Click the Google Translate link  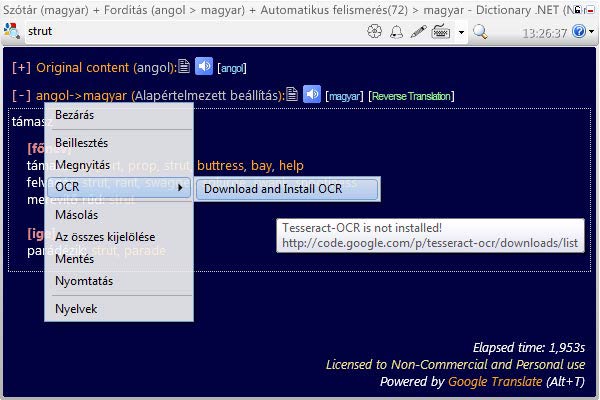496,382
